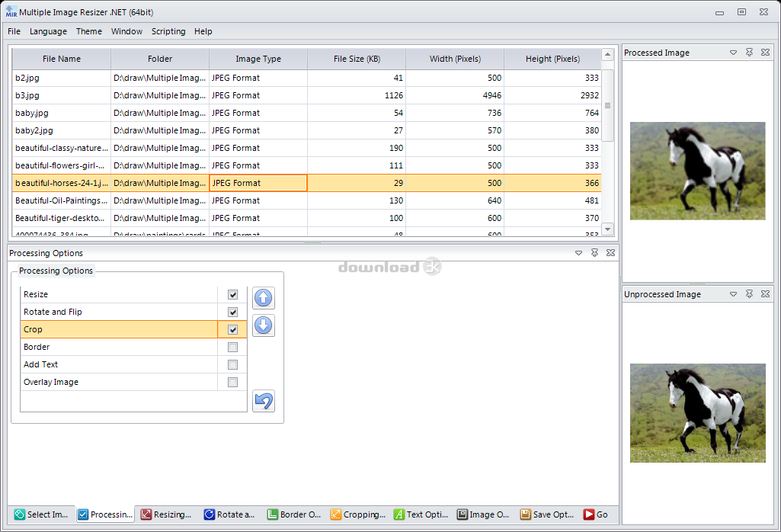
Task: Select the b3.jpg file row
Action: (307, 95)
